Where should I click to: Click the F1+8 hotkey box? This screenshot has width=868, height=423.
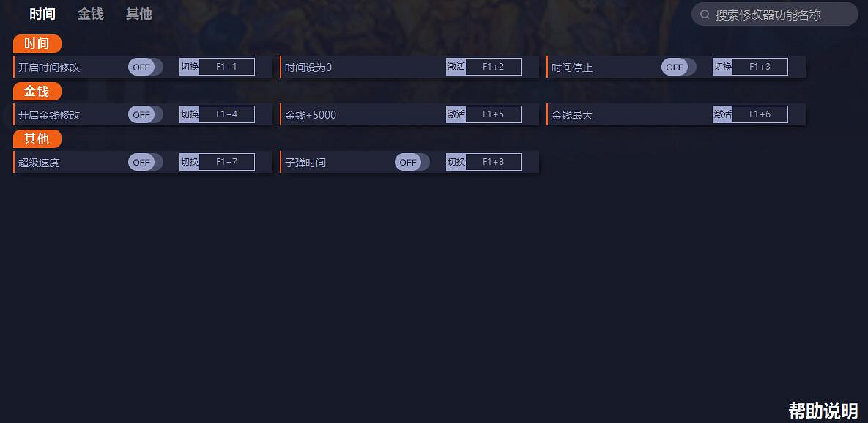[x=493, y=162]
